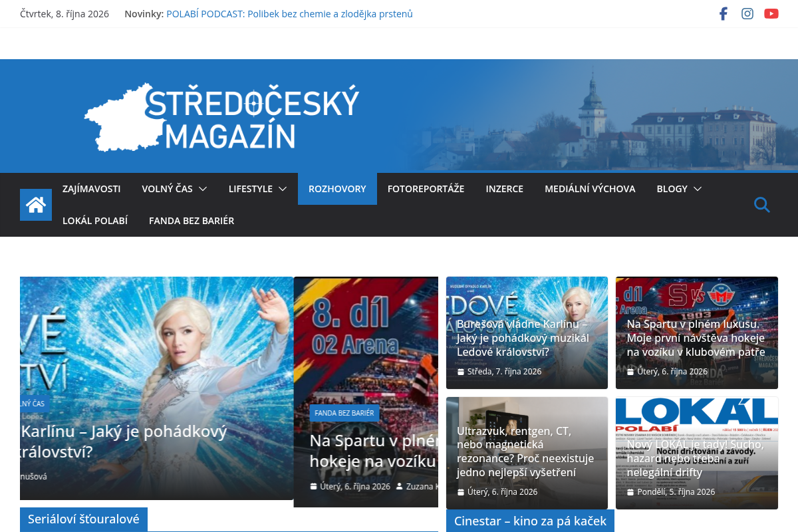Expand the Blogy submenu chevron

coord(698,189)
